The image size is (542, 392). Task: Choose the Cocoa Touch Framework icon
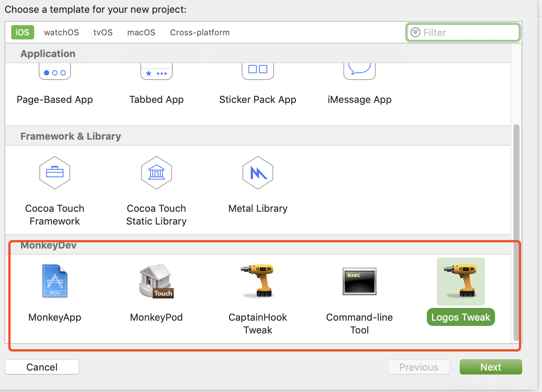coord(55,173)
